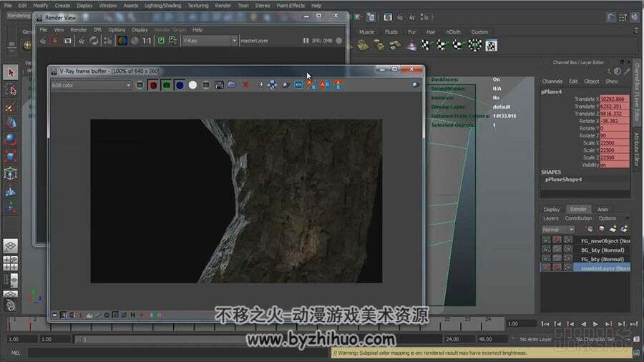Open the RGB color channel dropdown

pos(91,85)
